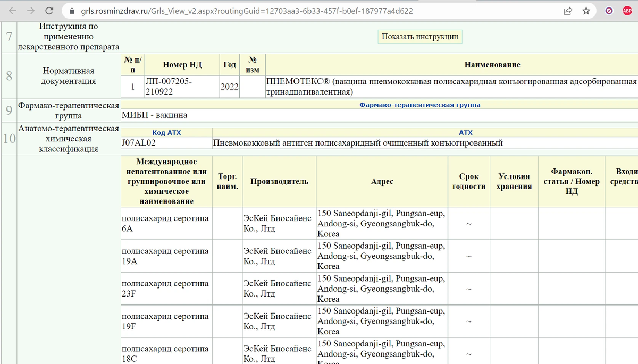Click Производитель column header
Viewport: 638px width, 364px height.
[279, 181]
